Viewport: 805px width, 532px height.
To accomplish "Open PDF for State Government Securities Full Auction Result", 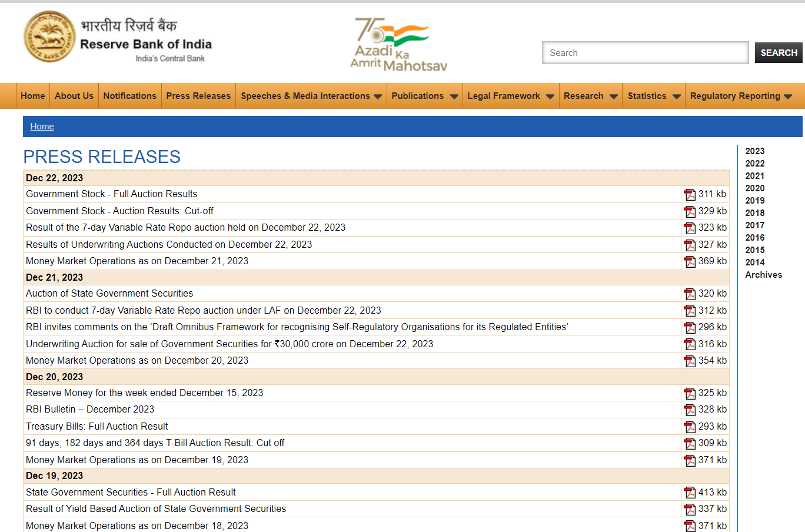I will (689, 493).
